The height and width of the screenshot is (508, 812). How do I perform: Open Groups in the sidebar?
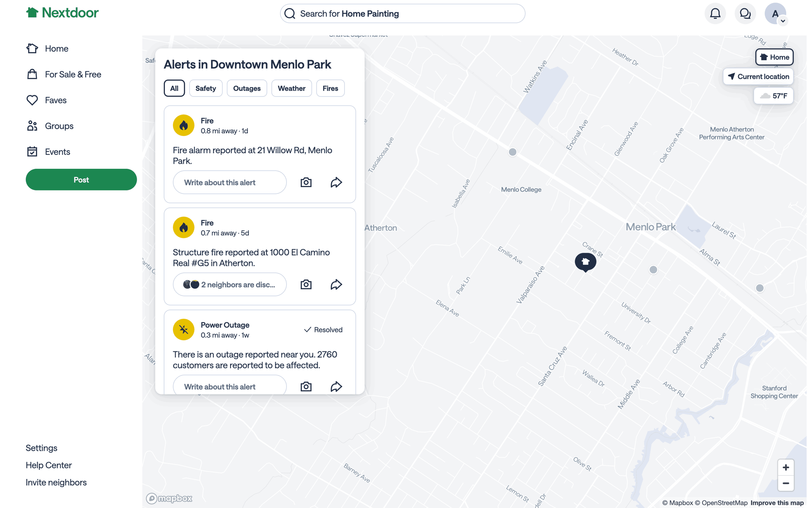click(49, 126)
